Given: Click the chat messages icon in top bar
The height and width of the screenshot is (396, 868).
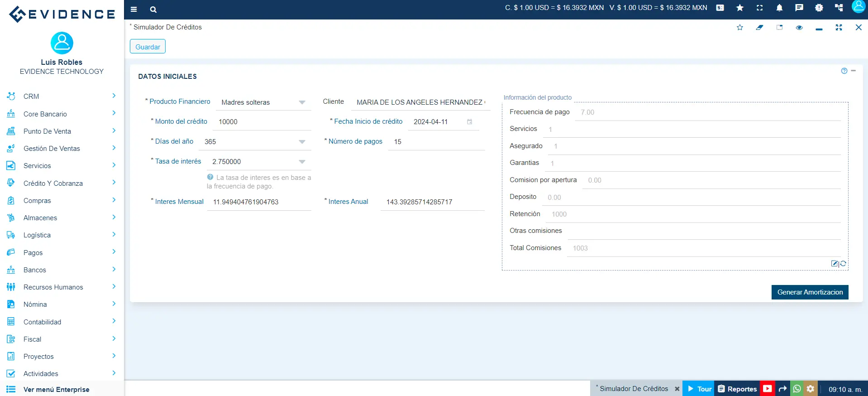Looking at the screenshot, I should [x=799, y=8].
